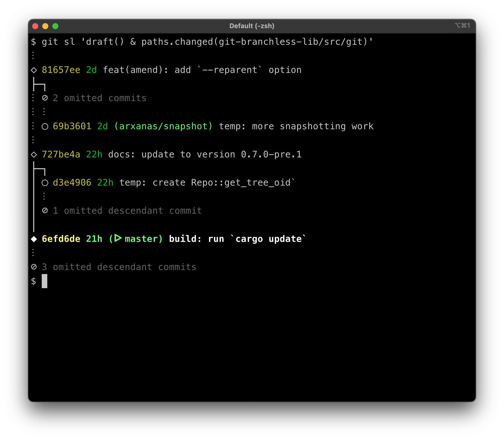Click the circle icon beside commit 69b3601
Viewport: 504px width, 439px height.
(x=45, y=126)
